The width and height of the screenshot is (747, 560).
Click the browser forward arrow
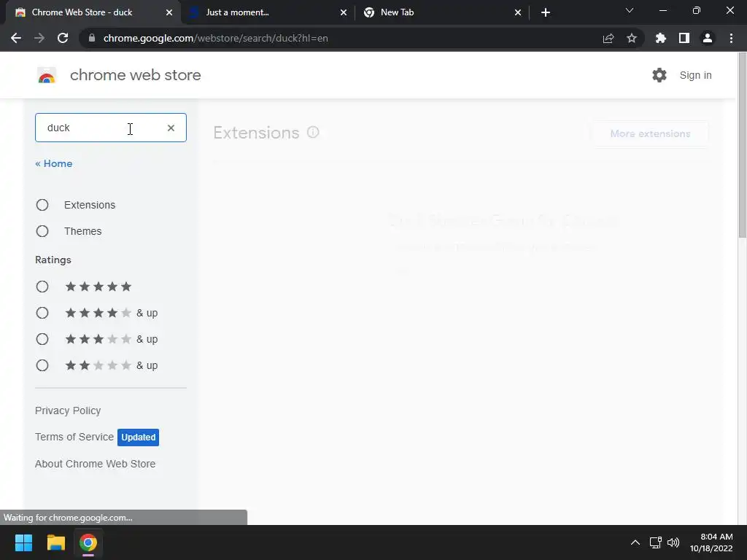[x=39, y=38]
